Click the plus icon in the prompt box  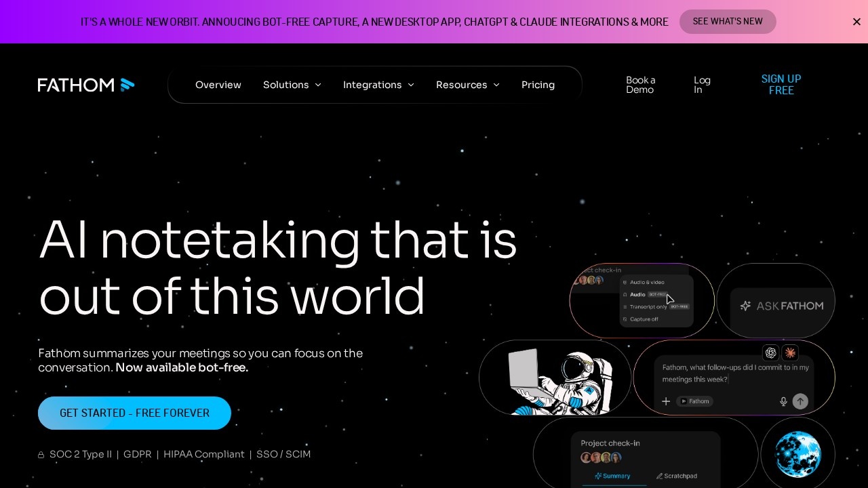click(666, 401)
